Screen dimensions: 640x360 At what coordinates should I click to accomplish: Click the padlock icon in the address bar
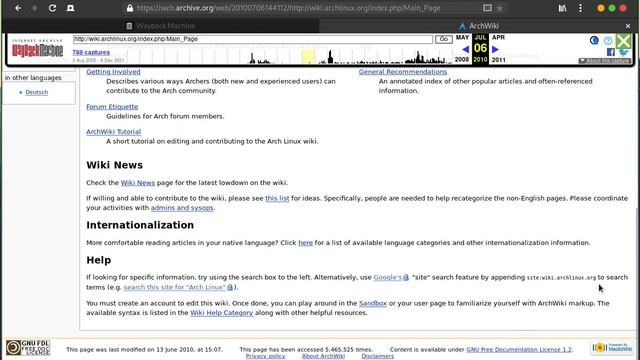pyautogui.click(x=129, y=8)
